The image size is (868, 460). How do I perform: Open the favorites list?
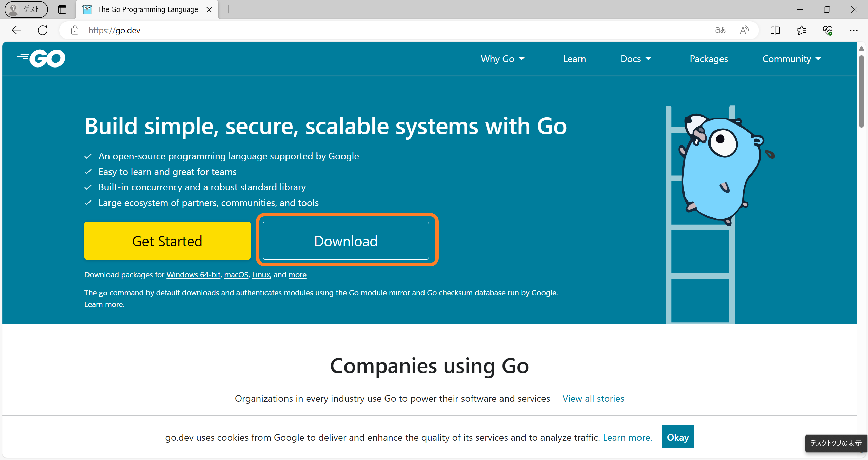(802, 30)
